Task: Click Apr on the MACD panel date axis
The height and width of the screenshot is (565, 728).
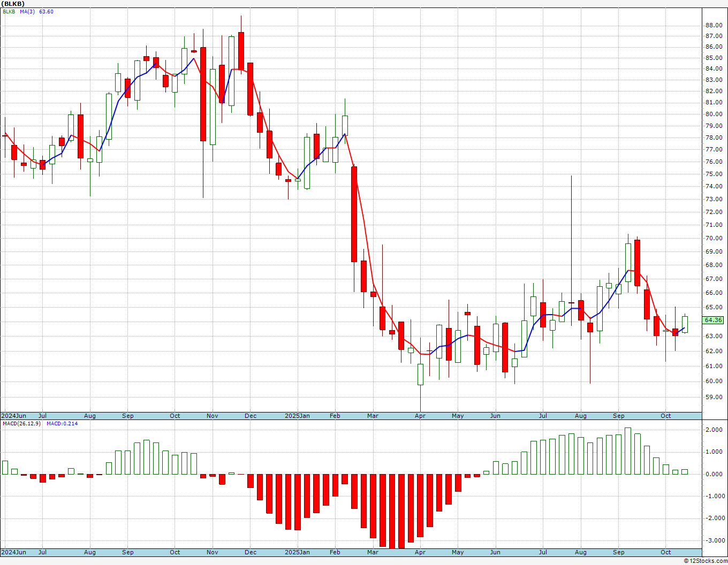Action: pos(420,552)
